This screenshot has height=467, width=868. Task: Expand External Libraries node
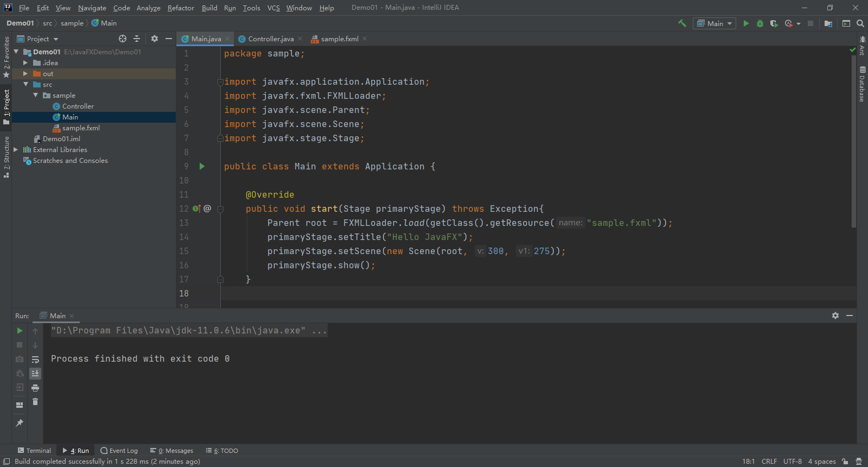16,149
